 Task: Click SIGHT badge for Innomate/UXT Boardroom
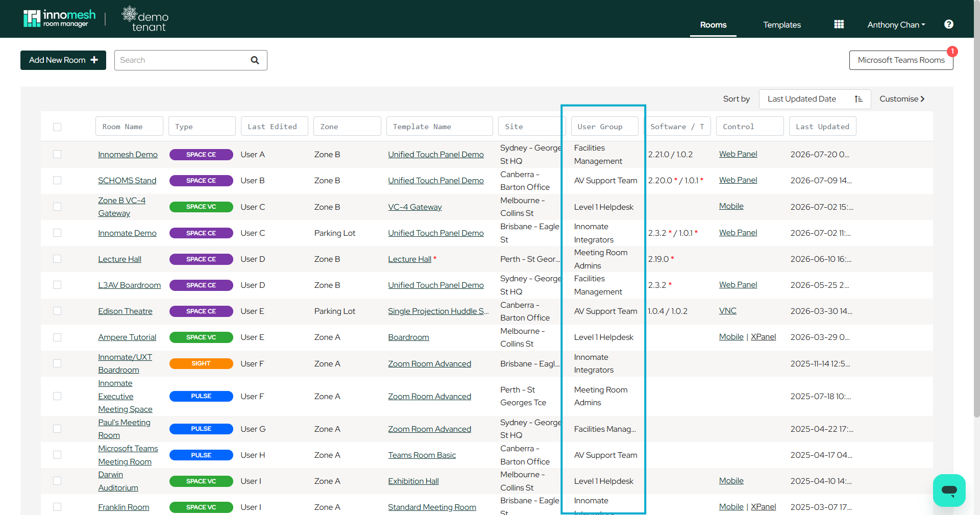click(x=201, y=363)
